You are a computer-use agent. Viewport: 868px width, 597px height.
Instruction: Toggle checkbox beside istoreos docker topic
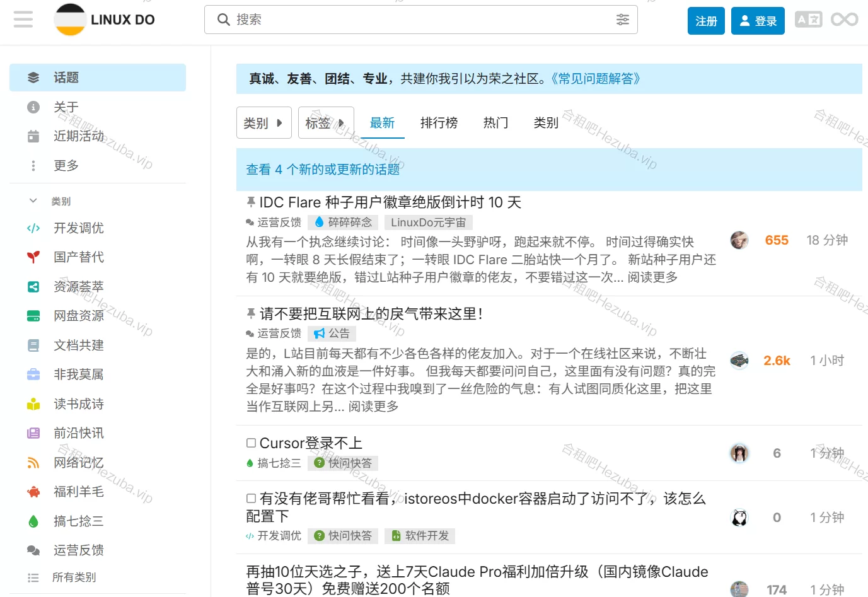(x=251, y=499)
